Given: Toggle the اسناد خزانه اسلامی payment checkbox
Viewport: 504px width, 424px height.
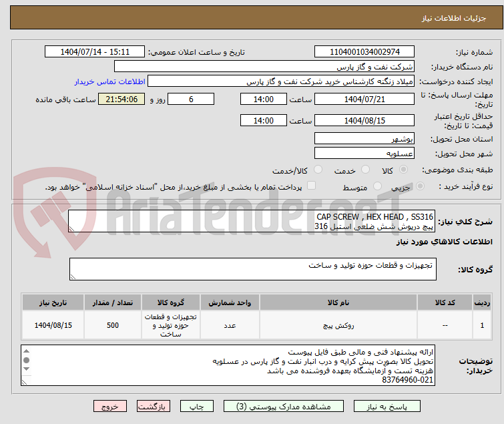Looking at the screenshot, I should [x=311, y=186].
